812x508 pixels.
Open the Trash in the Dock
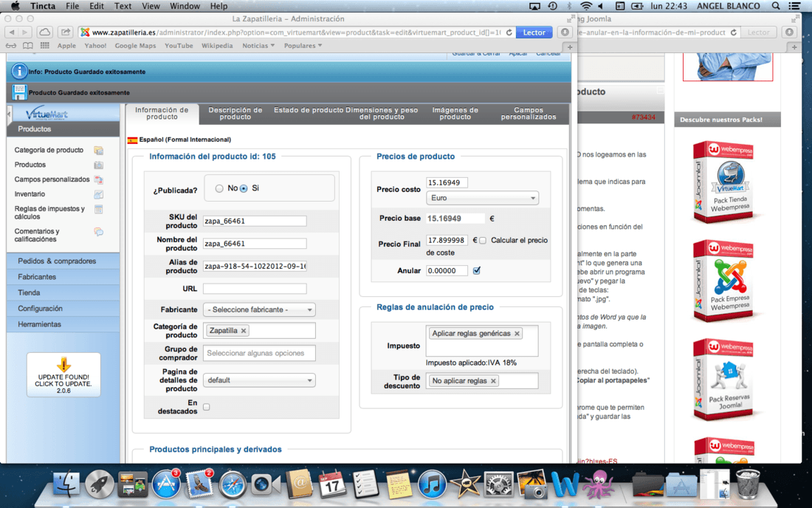(748, 484)
